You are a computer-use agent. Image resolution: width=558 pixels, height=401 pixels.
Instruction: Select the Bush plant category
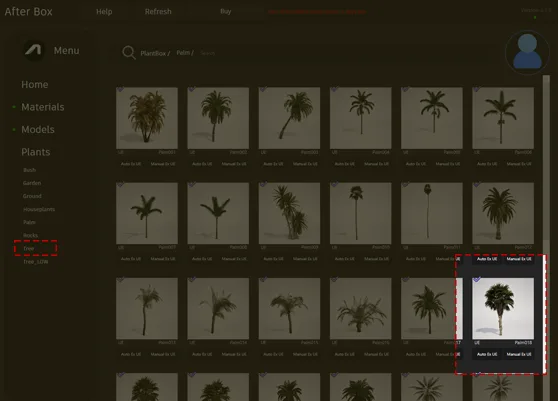point(30,170)
